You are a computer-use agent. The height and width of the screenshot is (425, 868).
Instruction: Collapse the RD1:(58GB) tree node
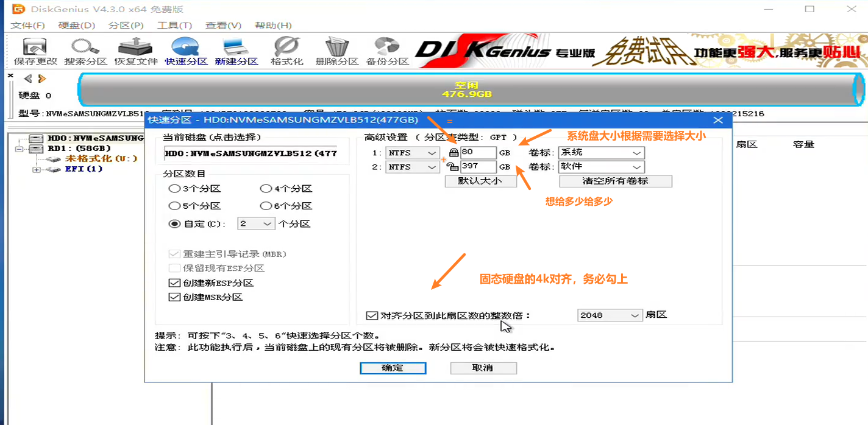coord(20,149)
